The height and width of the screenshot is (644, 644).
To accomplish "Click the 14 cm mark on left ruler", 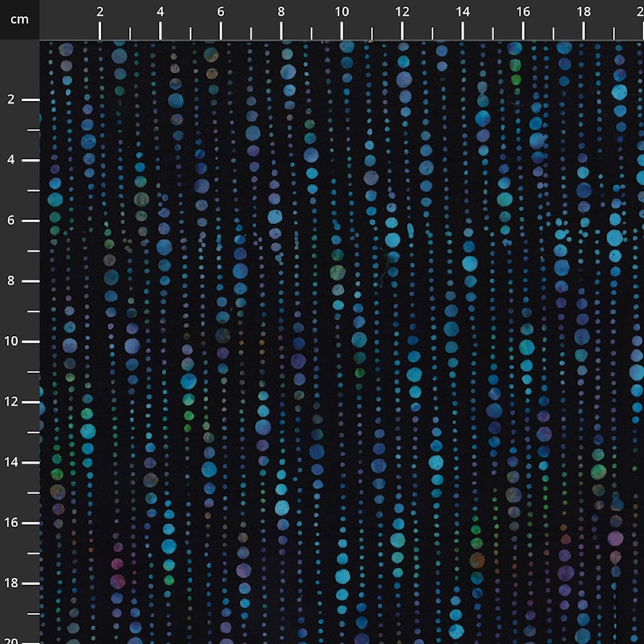I will [x=30, y=462].
